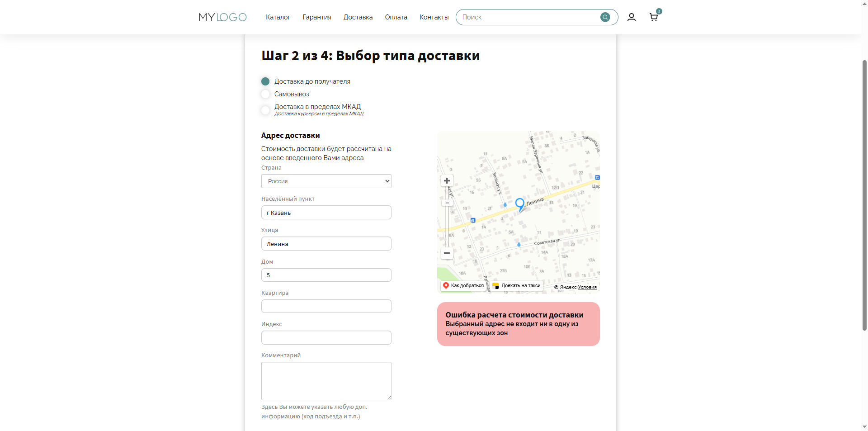Click the "Квартира" input field
This screenshot has width=868, height=431.
click(x=326, y=306)
